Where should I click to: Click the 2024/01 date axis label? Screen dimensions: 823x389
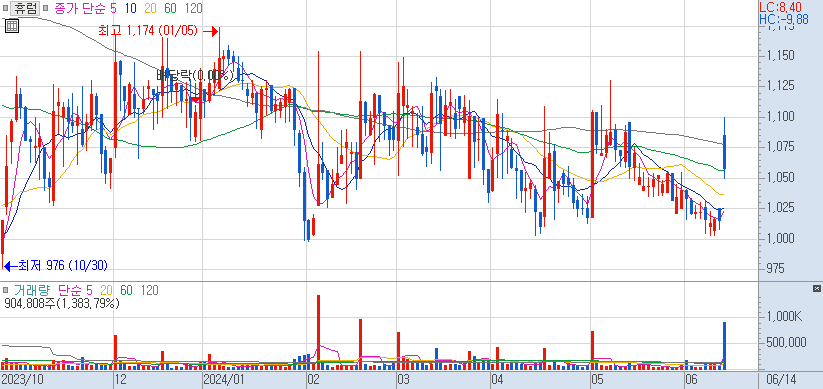(x=224, y=379)
